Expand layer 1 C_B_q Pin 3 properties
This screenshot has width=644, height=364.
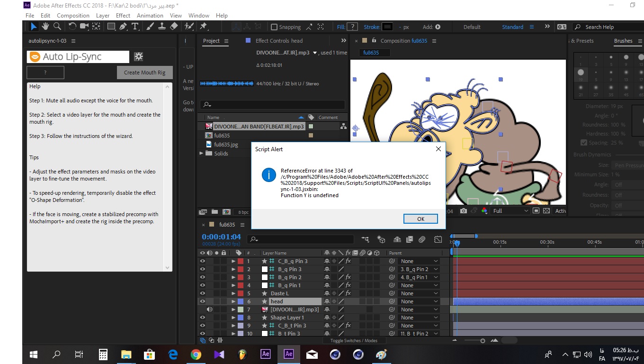[x=233, y=261]
